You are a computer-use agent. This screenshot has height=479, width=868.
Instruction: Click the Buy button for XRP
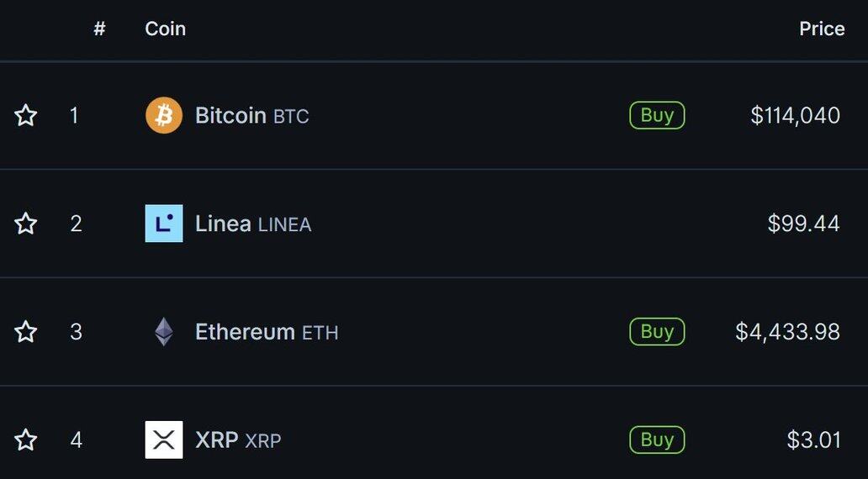pos(657,440)
